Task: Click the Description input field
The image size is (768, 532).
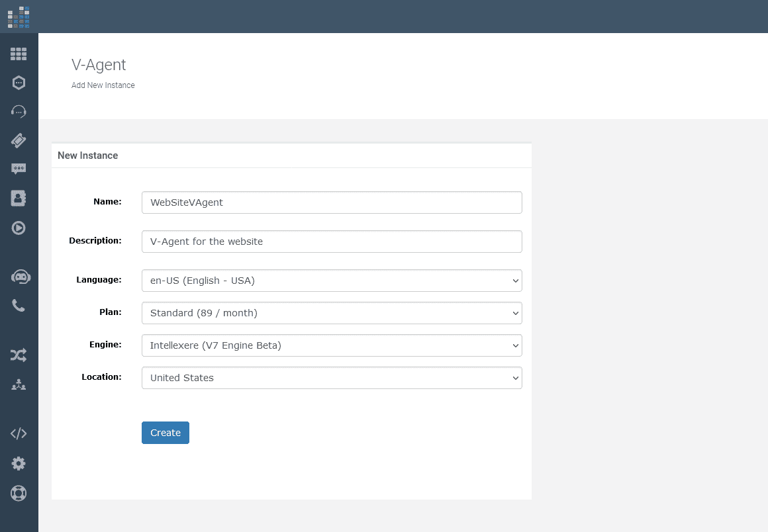Action: click(332, 242)
